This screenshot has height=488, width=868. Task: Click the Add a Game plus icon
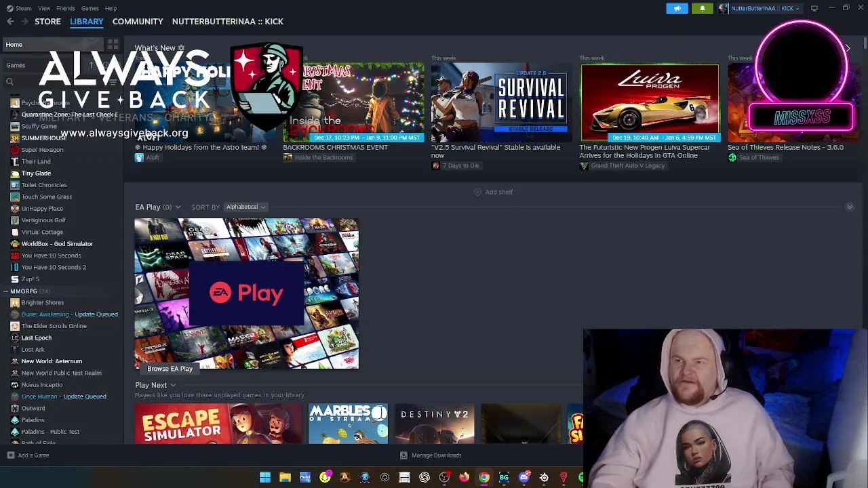(10, 455)
